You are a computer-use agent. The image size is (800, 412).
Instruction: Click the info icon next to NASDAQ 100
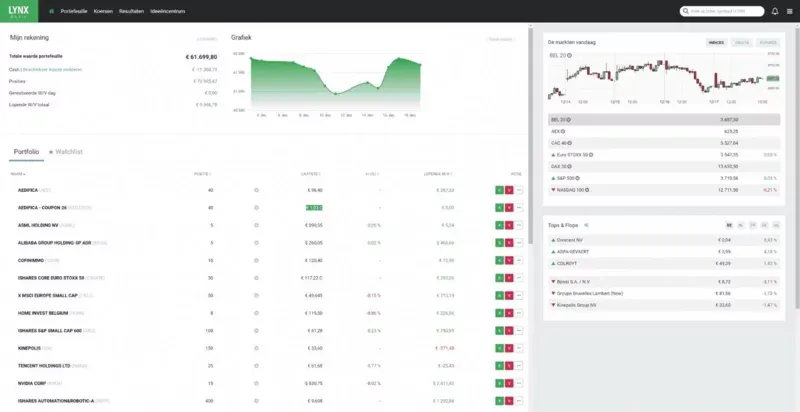(x=587, y=190)
